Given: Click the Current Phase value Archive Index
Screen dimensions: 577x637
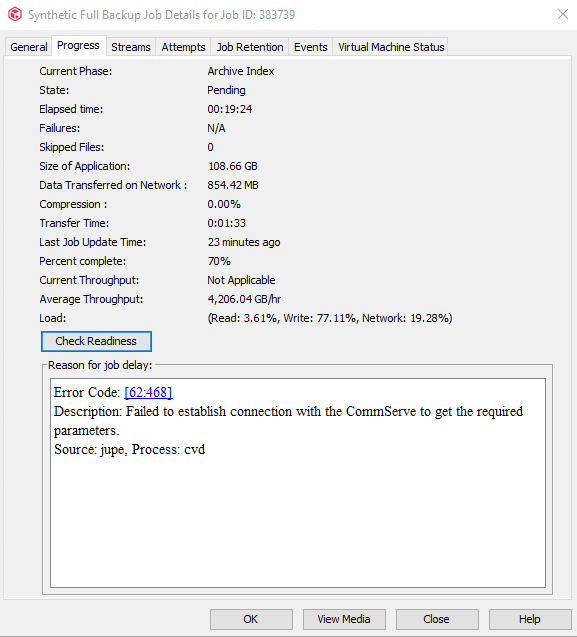Looking at the screenshot, I should coord(241,71).
